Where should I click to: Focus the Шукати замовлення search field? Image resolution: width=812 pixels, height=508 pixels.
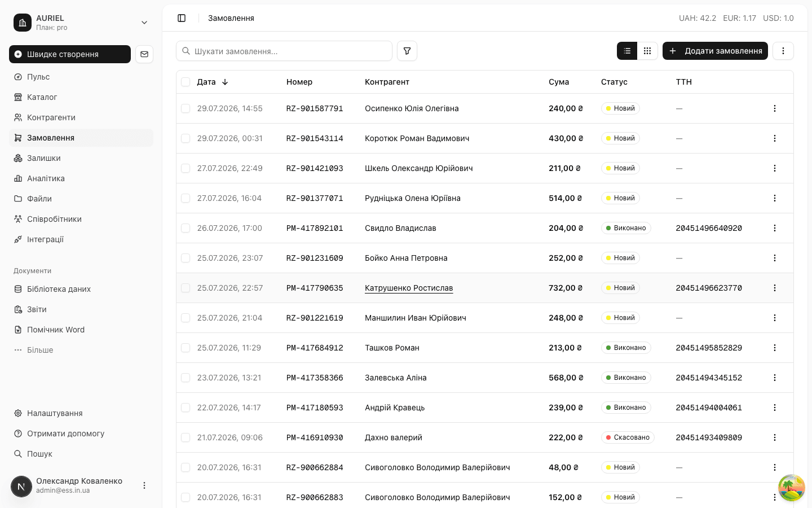tap(284, 51)
